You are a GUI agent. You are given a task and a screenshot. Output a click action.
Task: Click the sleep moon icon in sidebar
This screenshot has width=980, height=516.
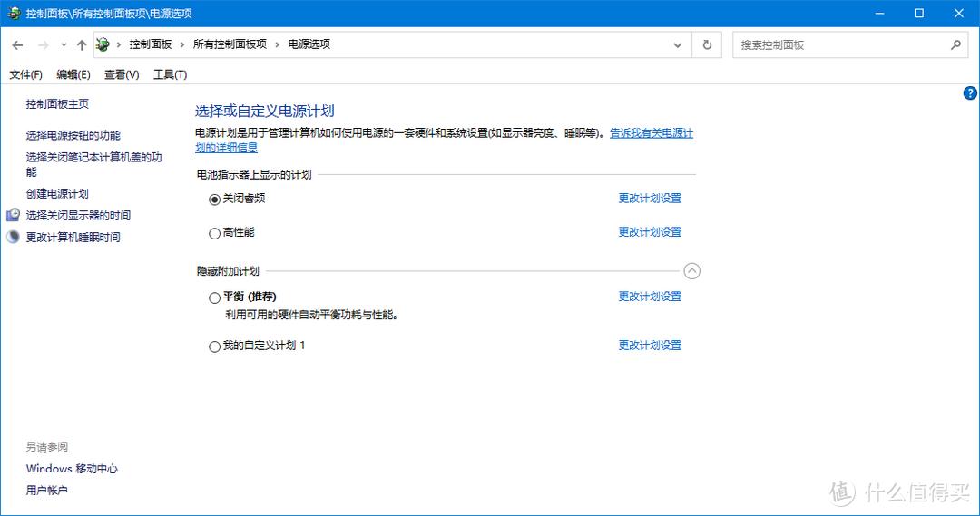[13, 237]
